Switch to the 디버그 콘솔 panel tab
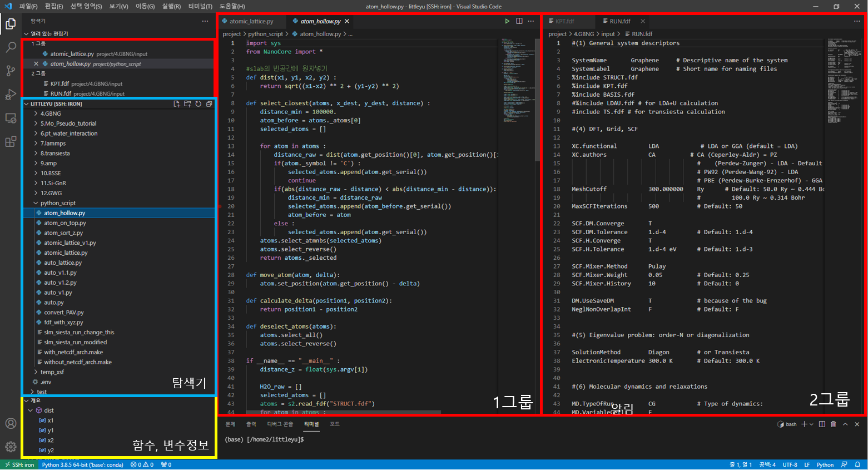 click(x=280, y=424)
